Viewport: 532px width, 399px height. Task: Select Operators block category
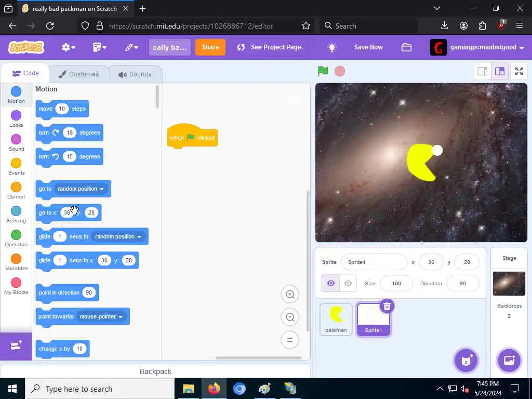click(16, 238)
